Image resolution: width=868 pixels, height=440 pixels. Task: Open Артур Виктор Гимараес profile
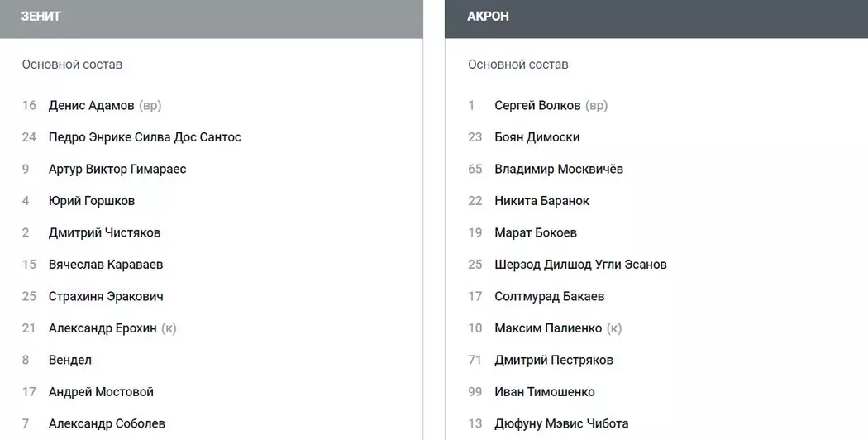117,170
